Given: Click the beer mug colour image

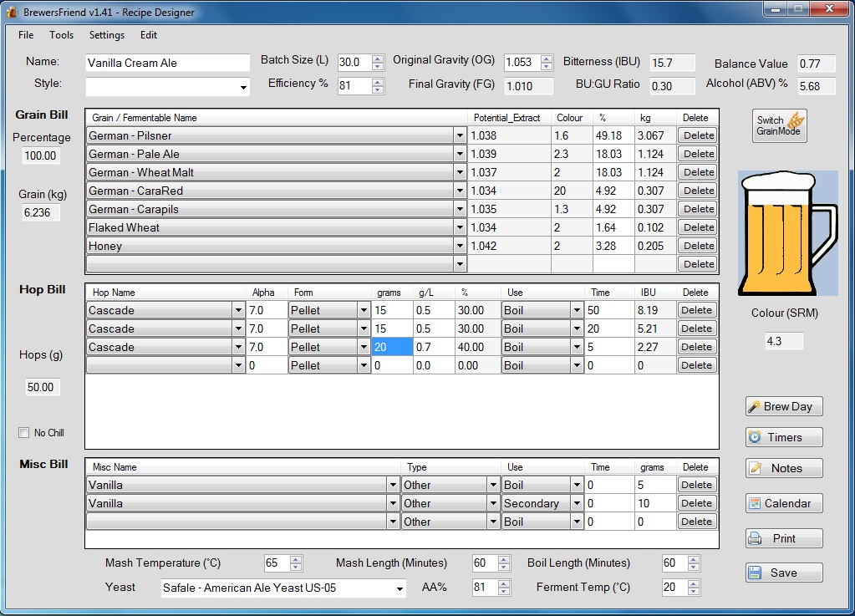Looking at the screenshot, I should point(787,233).
